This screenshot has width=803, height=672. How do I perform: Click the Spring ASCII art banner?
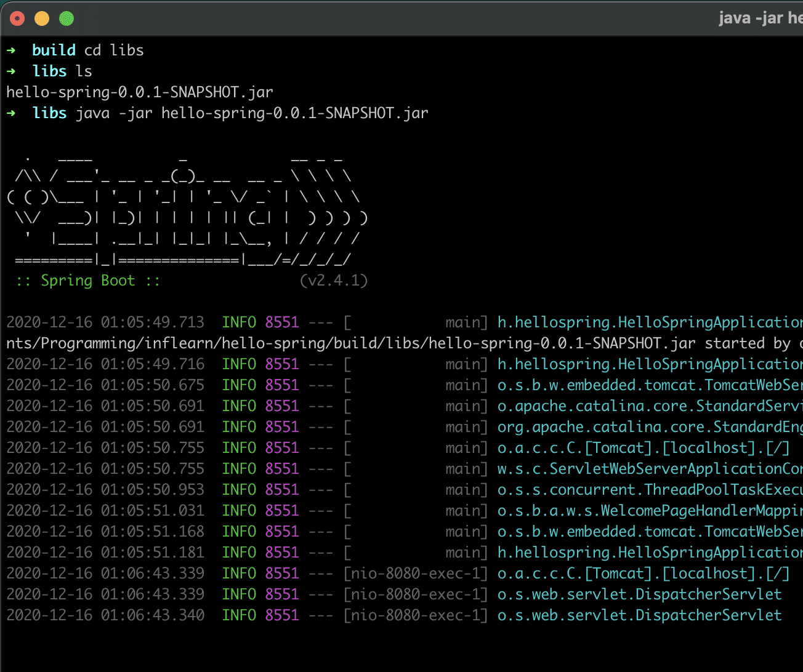pos(185,208)
